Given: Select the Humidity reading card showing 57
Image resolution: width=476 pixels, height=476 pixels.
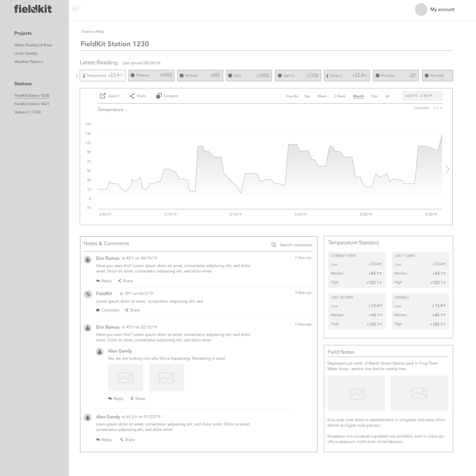Looking at the screenshot, I should (396, 75).
